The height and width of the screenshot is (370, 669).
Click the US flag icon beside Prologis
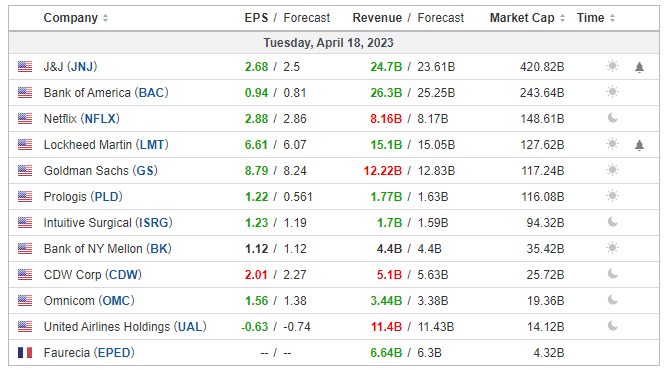25,197
